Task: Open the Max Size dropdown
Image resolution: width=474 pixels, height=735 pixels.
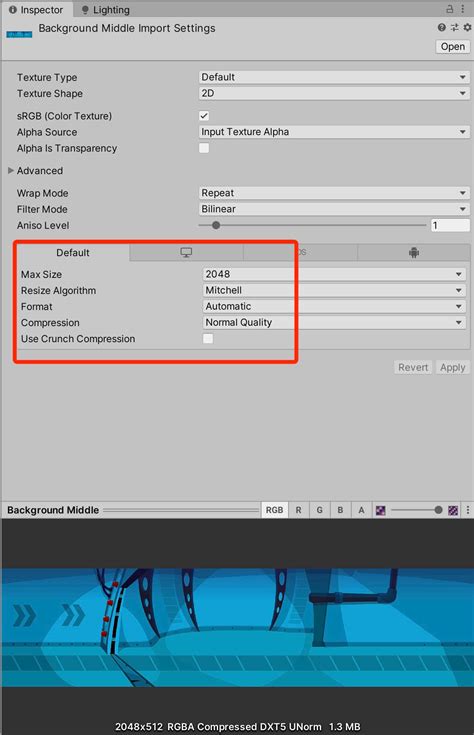Action: tap(334, 274)
